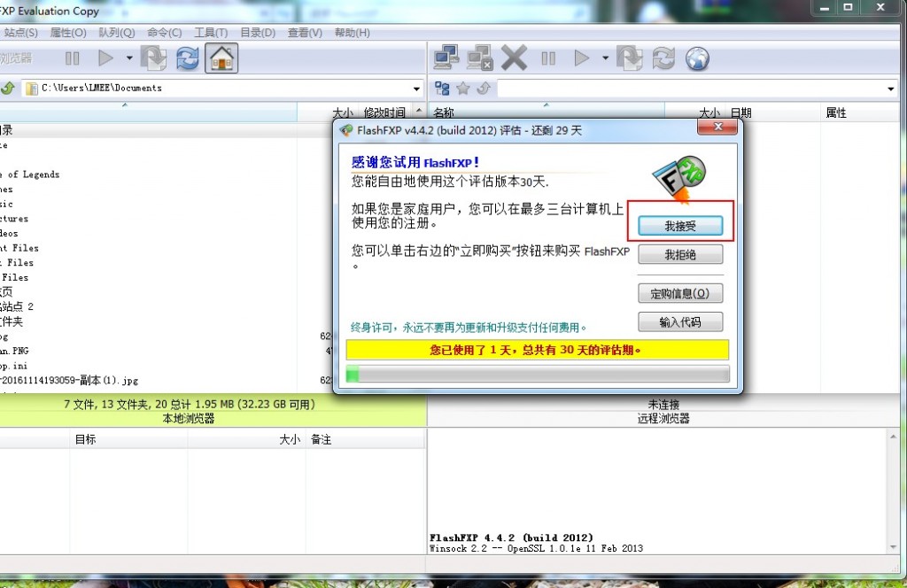Close the FlashFXP evaluation dialog
907x588 pixels.
(717, 127)
